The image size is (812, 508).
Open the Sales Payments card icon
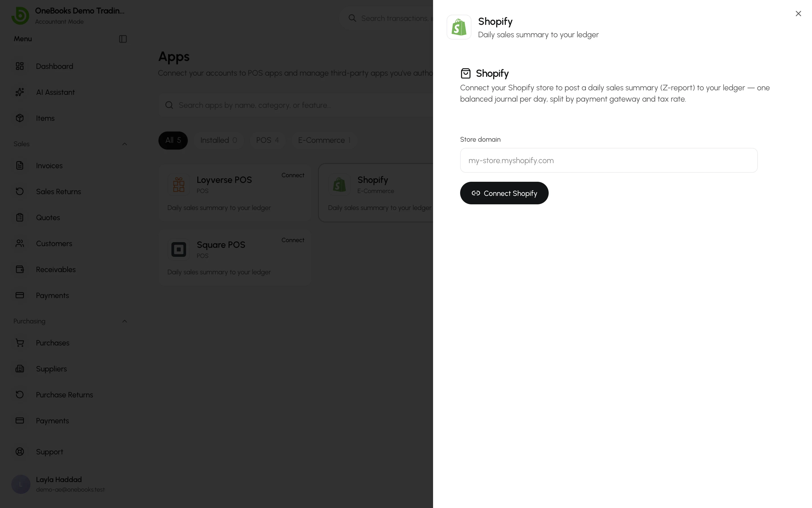click(20, 295)
